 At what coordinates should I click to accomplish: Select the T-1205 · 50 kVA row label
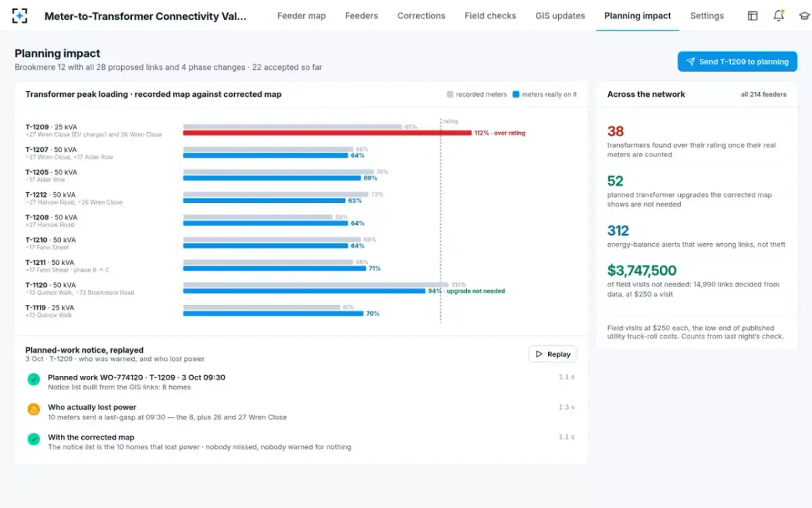tap(51, 172)
